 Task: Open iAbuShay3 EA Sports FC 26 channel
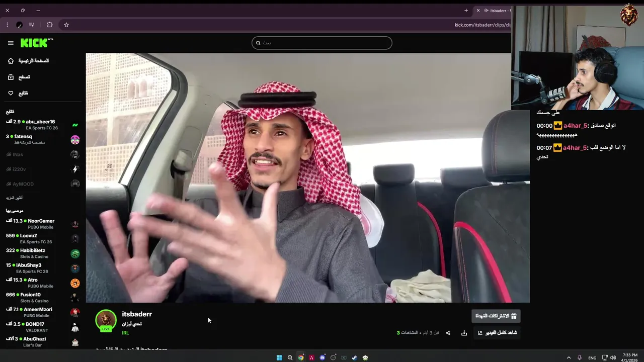point(43,268)
